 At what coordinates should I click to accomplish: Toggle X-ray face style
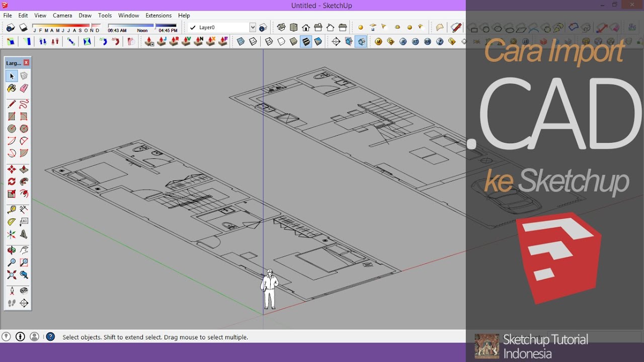click(241, 42)
